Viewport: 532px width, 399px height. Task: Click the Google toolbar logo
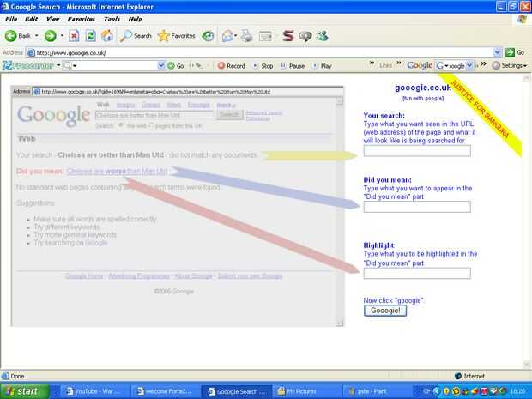click(x=420, y=65)
